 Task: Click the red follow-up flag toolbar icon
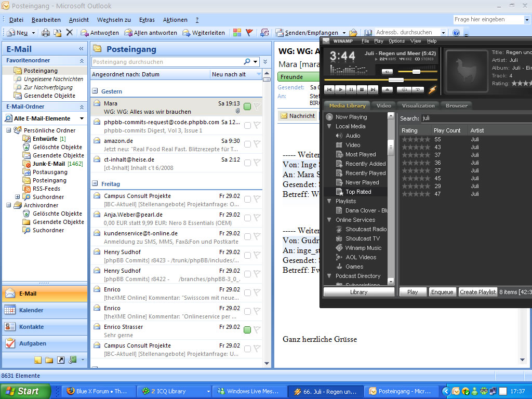tap(249, 33)
